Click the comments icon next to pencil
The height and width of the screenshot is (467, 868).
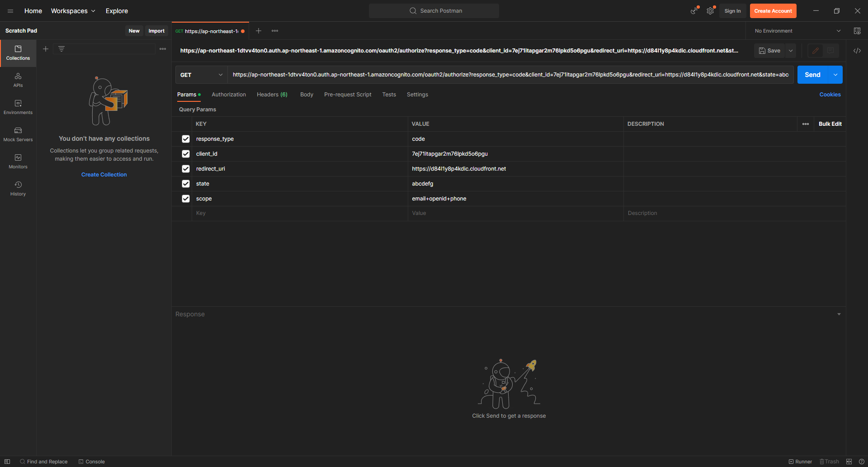tap(830, 51)
